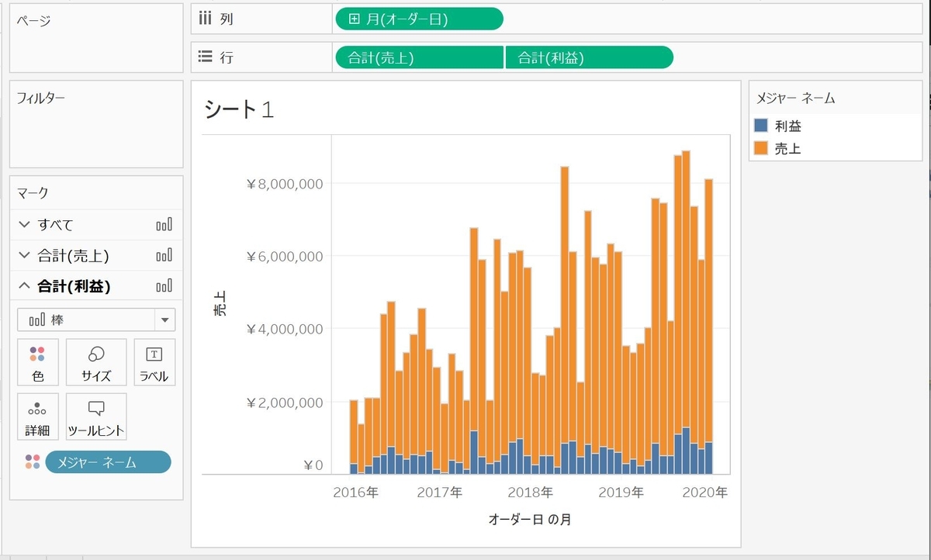Click the 2020年 axis label
Screen dimensions: 931x560
pyautogui.click(x=705, y=493)
